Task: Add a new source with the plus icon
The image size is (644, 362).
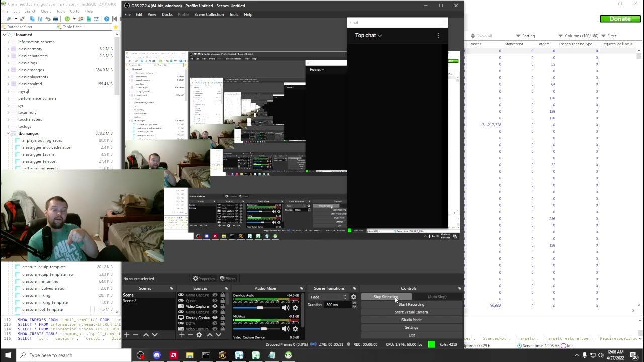Action: pyautogui.click(x=182, y=335)
